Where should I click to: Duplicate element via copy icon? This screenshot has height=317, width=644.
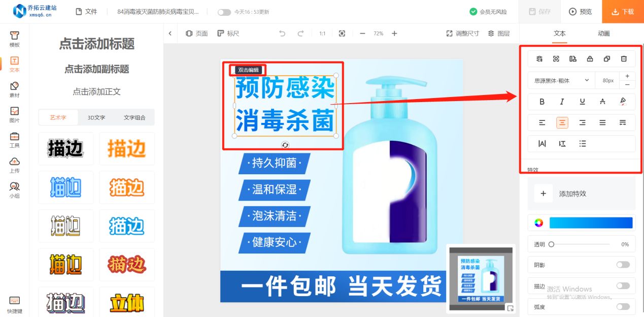606,58
